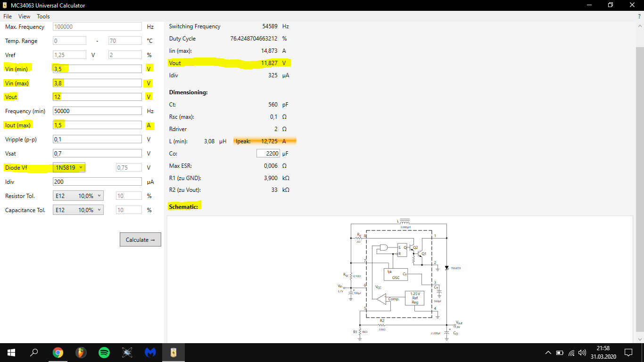Screen dimensions: 644x362
Task: Open the Tools menu
Action: 43,16
